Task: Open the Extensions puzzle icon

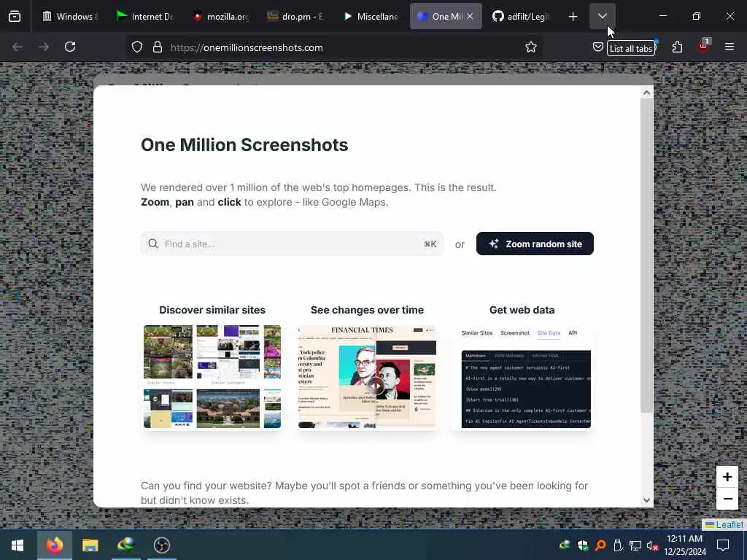Action: (677, 47)
